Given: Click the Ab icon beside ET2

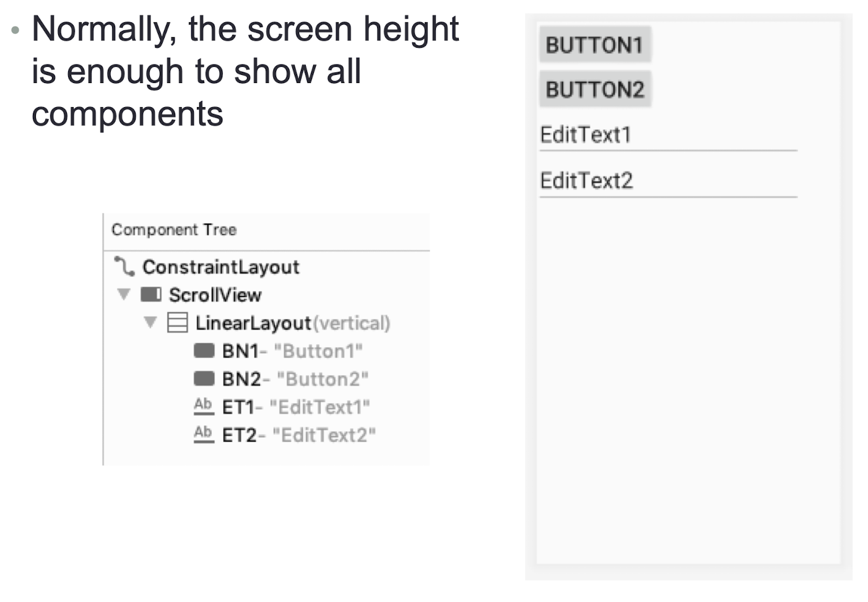Looking at the screenshot, I should (204, 434).
